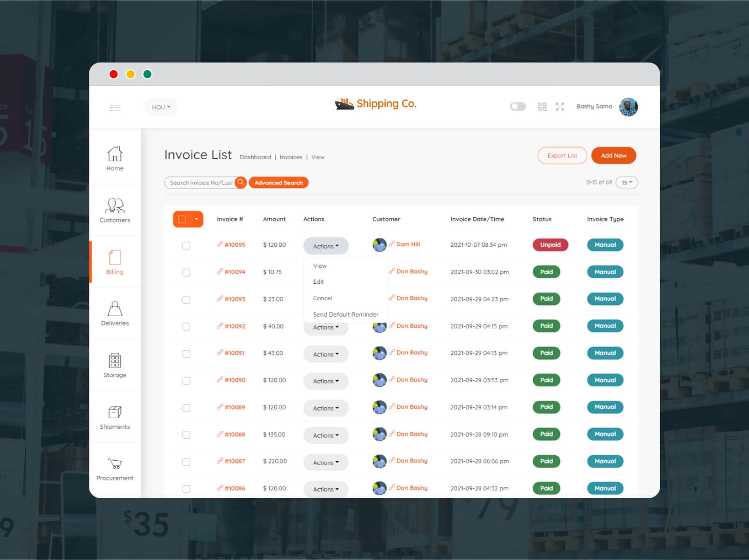Open the HOU location dropdown
This screenshot has height=560, width=749.
(x=161, y=107)
